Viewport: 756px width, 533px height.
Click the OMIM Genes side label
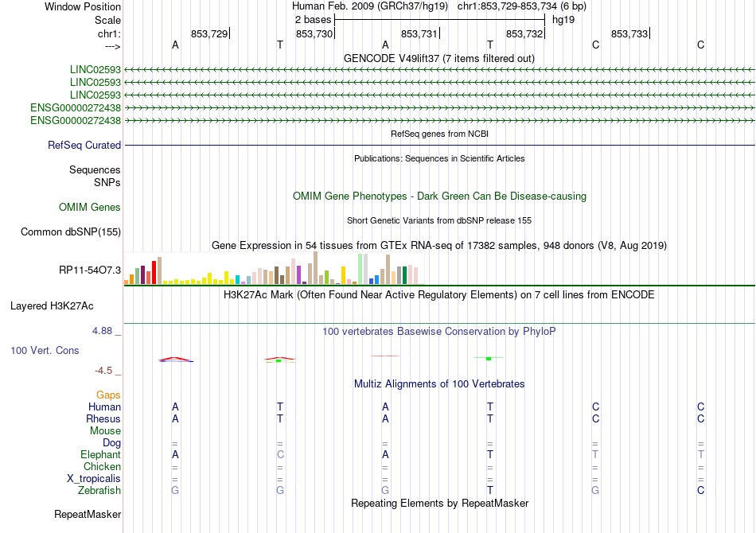point(90,207)
